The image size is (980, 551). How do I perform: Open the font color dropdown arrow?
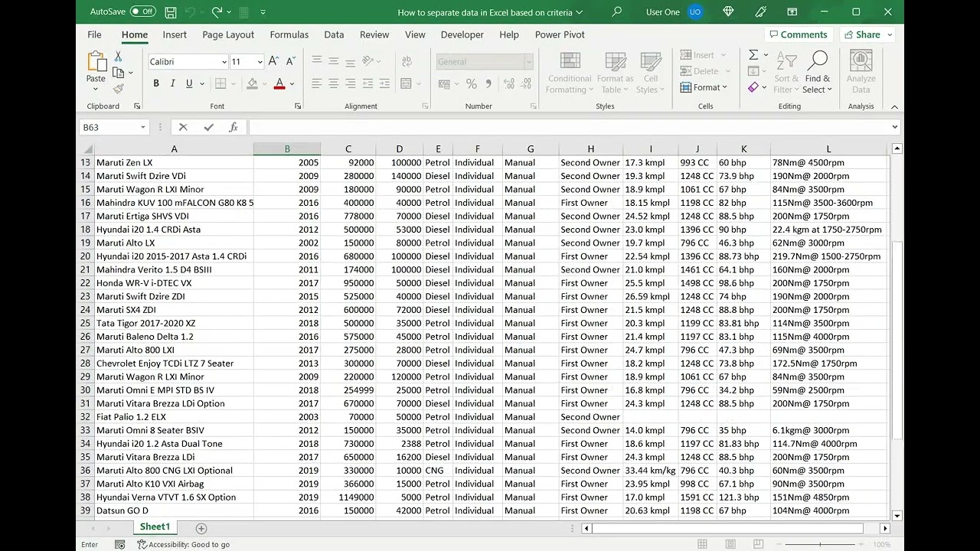pyautogui.click(x=292, y=83)
